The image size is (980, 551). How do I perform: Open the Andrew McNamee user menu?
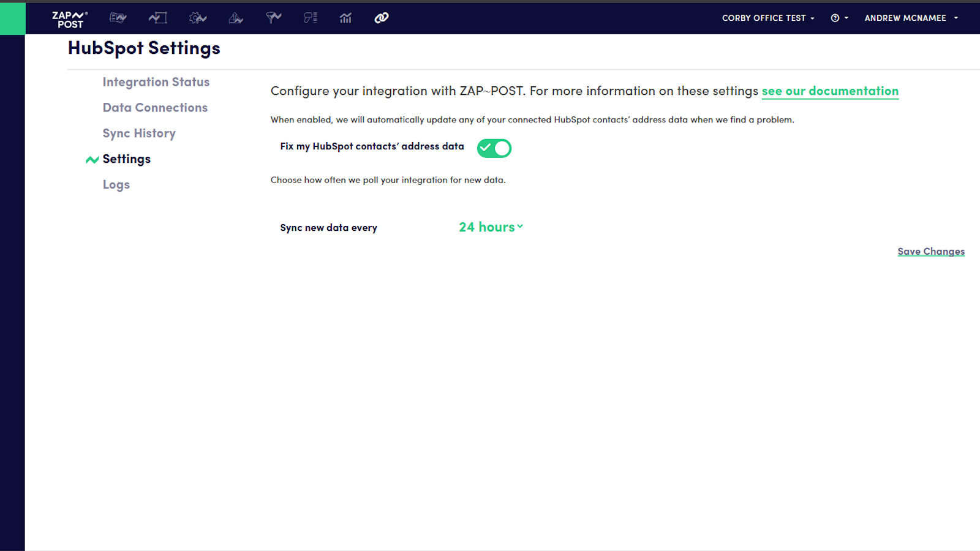click(911, 18)
